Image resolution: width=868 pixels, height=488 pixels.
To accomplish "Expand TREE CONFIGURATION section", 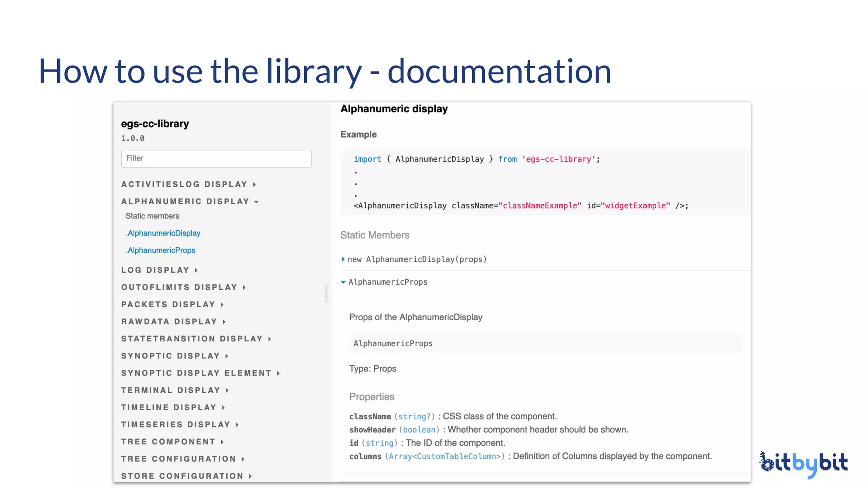I will [x=183, y=459].
